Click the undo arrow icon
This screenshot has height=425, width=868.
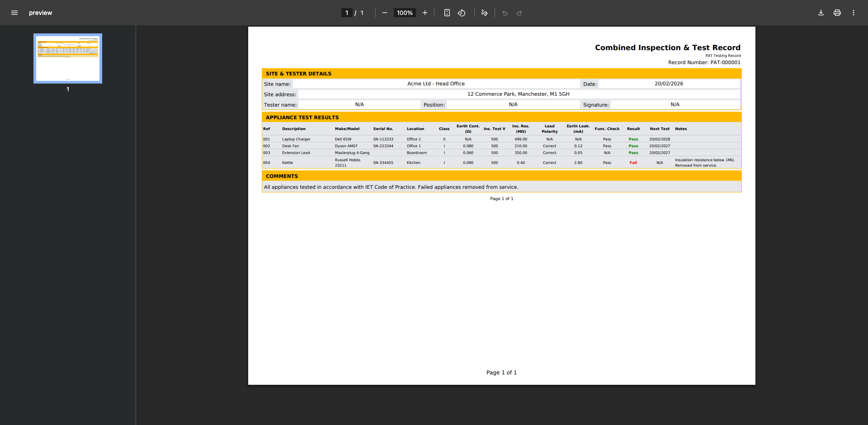coord(505,13)
